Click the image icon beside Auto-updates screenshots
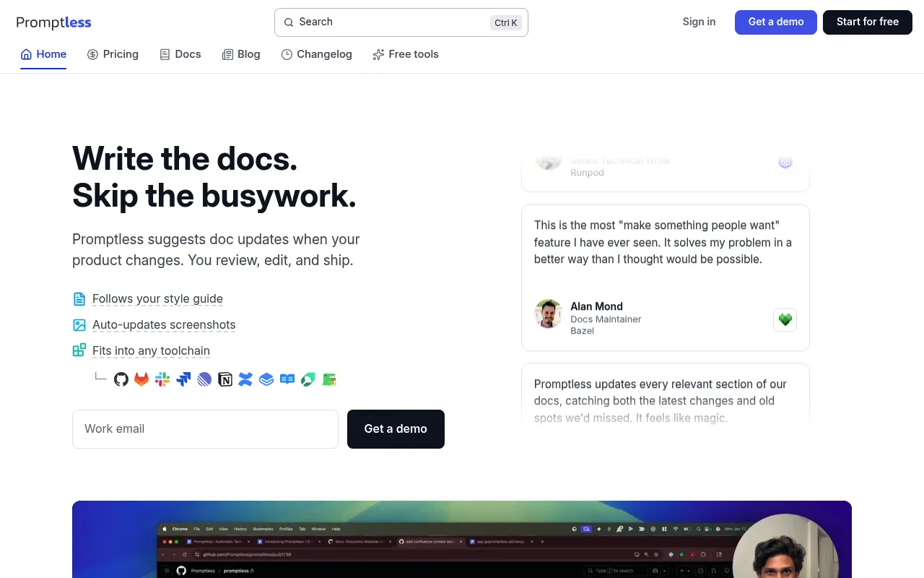 [x=79, y=325]
